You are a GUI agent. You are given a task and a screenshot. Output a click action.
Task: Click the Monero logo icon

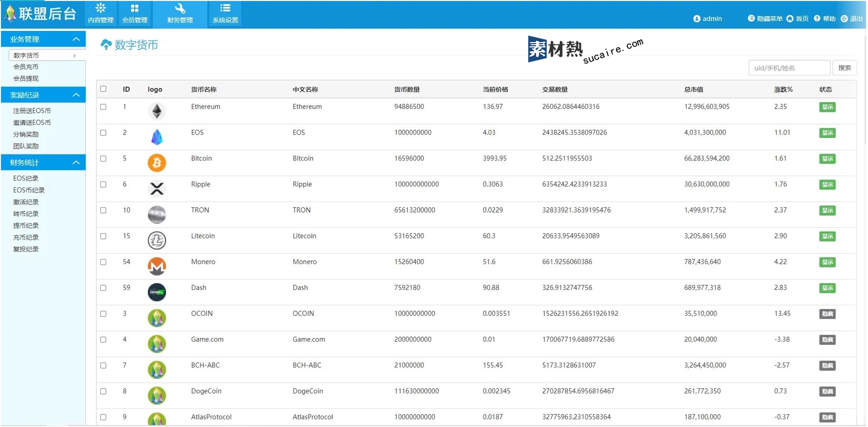[x=157, y=266]
